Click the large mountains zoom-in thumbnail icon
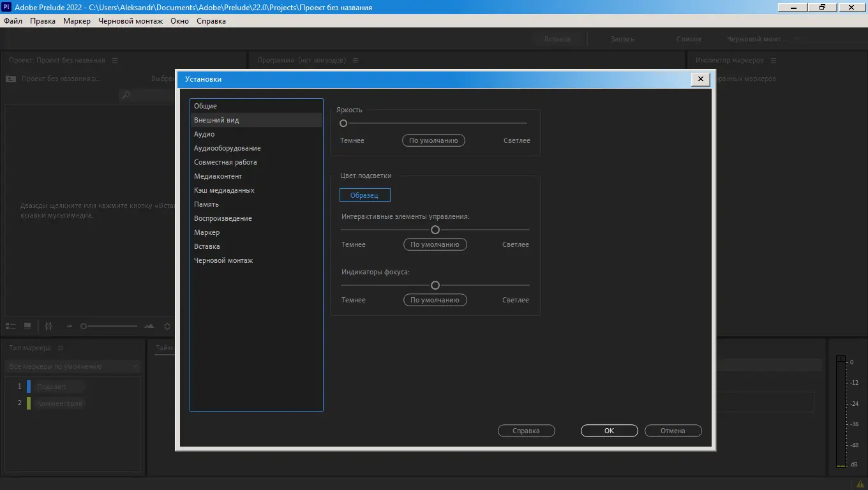Screen dimensions: 868x490 tap(149, 326)
